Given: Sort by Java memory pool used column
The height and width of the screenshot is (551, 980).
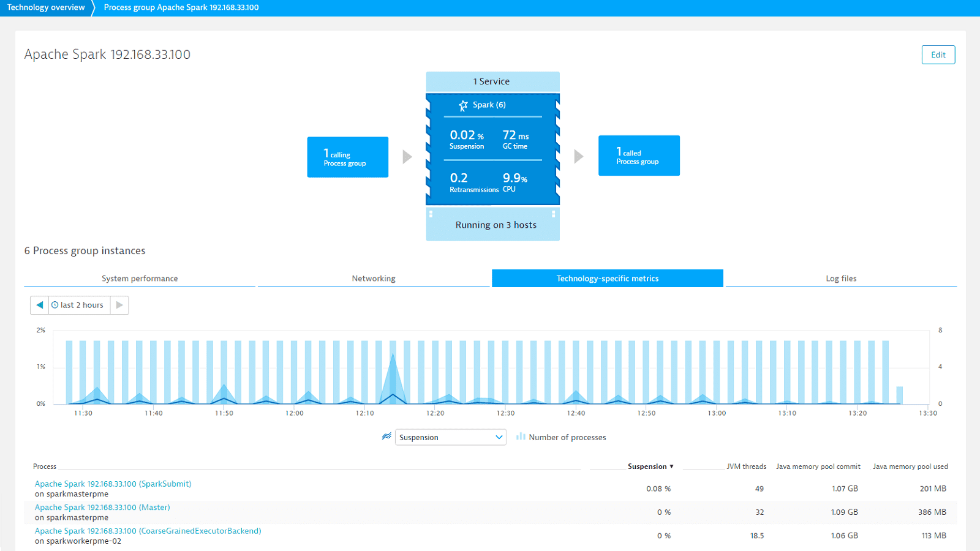Looking at the screenshot, I should point(910,467).
